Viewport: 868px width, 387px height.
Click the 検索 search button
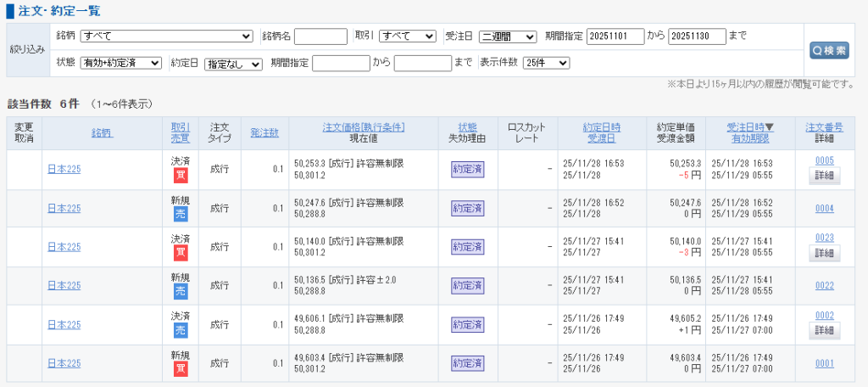pyautogui.click(x=828, y=50)
